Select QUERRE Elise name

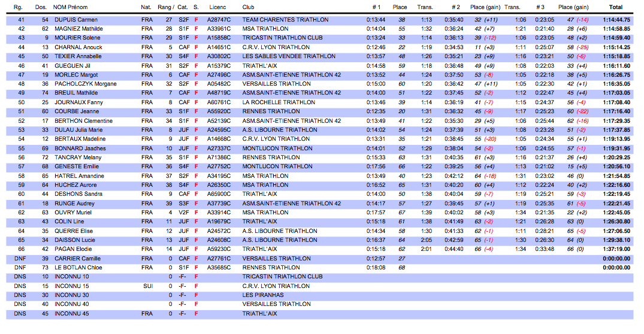tap(74, 230)
